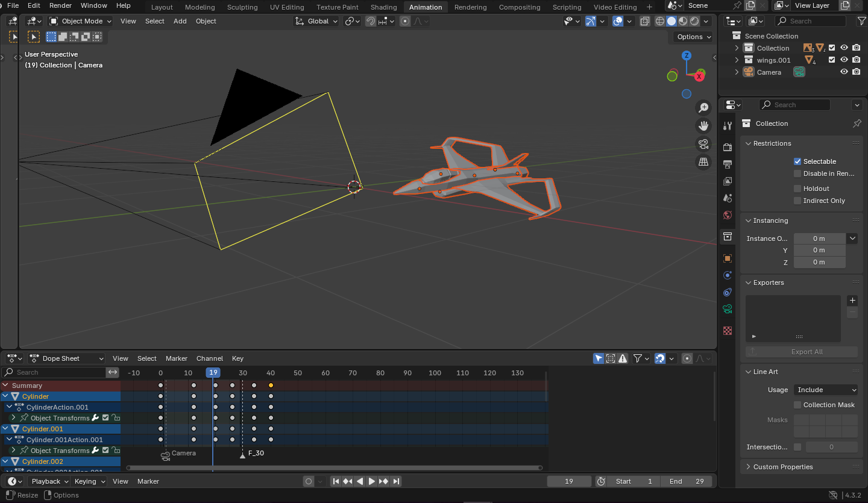
Task: Open the viewport Options dropdown
Action: click(694, 37)
